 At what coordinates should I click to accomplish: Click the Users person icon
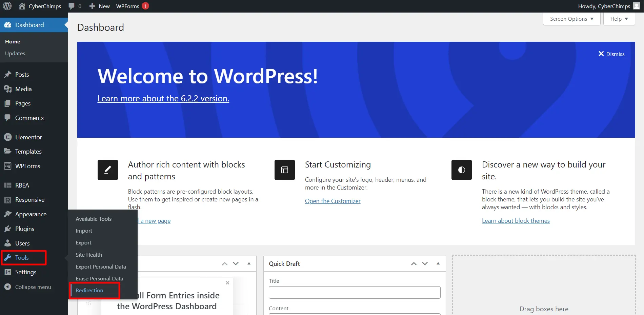click(x=8, y=243)
